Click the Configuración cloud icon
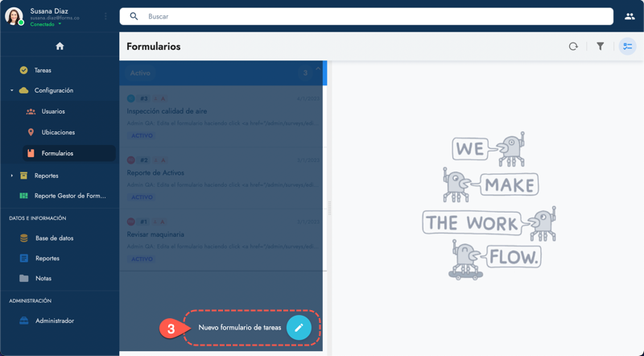 (24, 90)
